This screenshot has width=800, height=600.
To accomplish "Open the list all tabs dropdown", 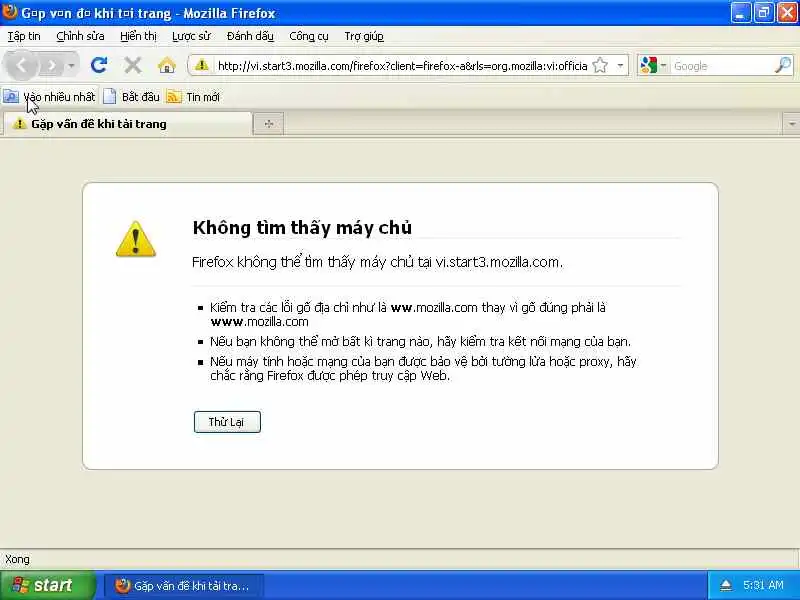I will coord(791,124).
